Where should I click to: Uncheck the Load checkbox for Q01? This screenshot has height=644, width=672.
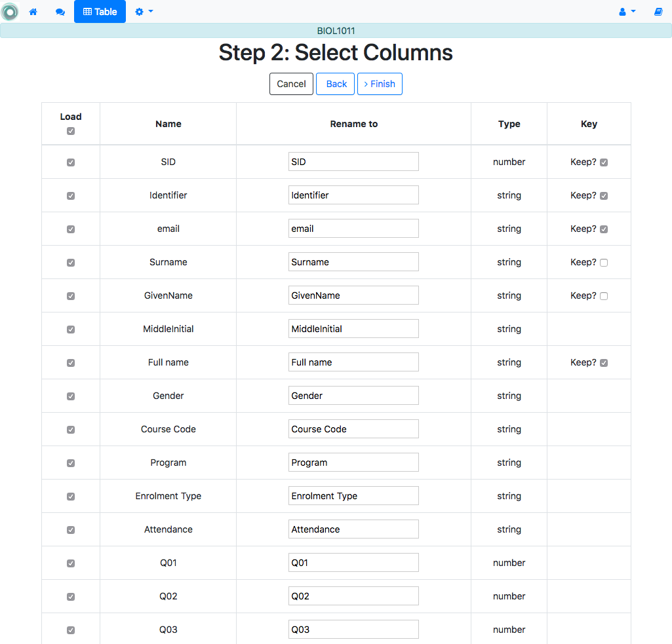click(x=71, y=563)
